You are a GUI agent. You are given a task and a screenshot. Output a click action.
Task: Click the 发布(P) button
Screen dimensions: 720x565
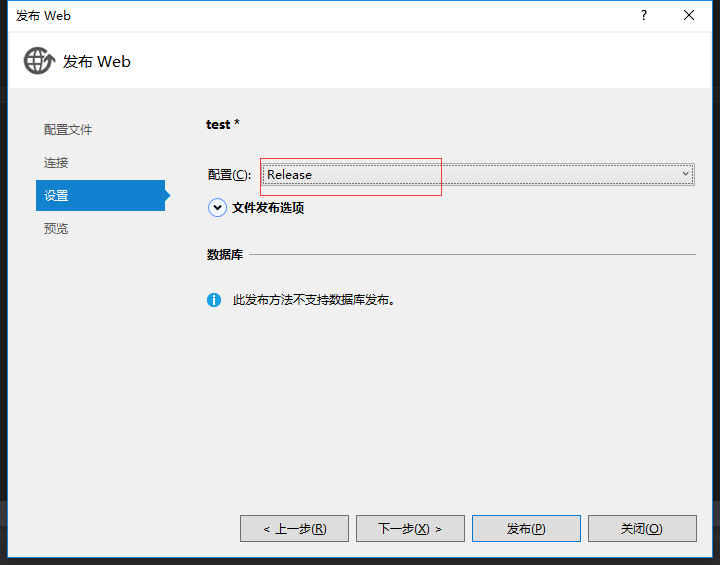pyautogui.click(x=526, y=529)
